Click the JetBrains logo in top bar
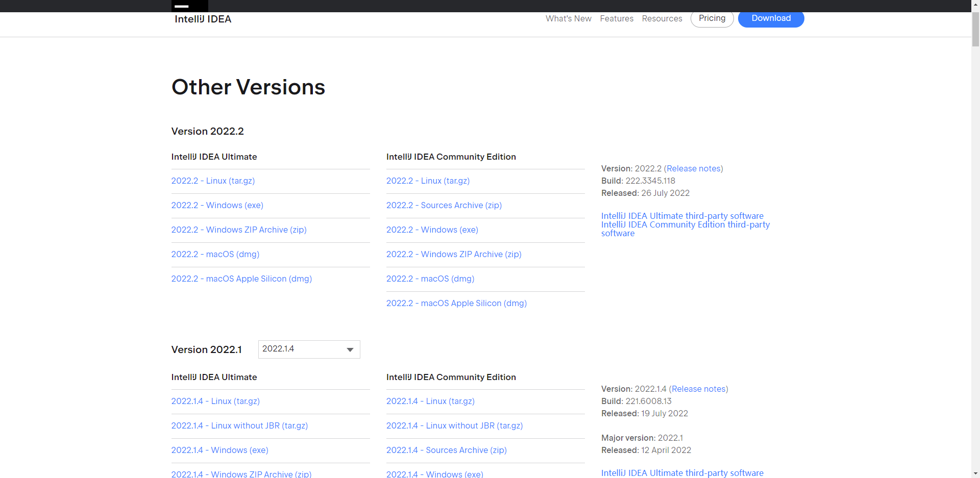This screenshot has height=478, width=980. tap(189, 6)
